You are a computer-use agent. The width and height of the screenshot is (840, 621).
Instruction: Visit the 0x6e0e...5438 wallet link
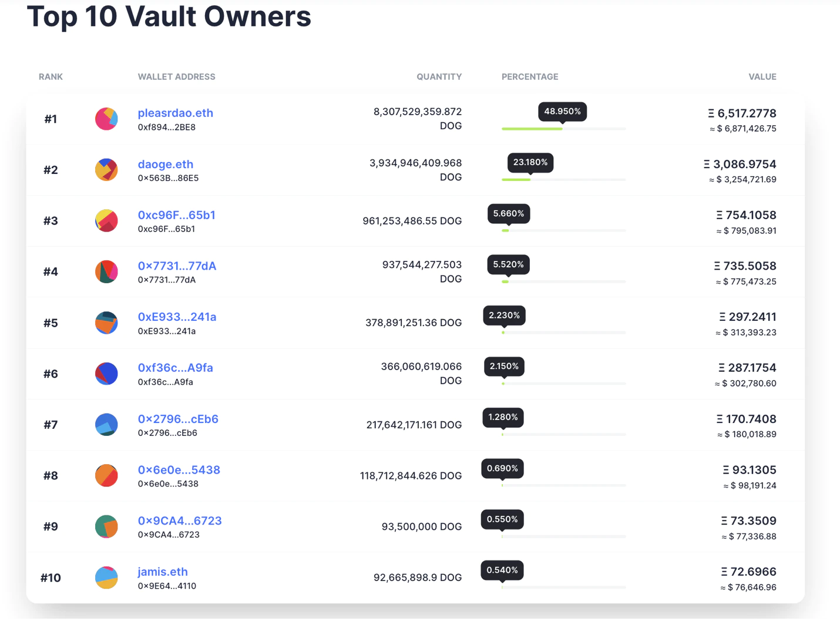[x=179, y=470]
